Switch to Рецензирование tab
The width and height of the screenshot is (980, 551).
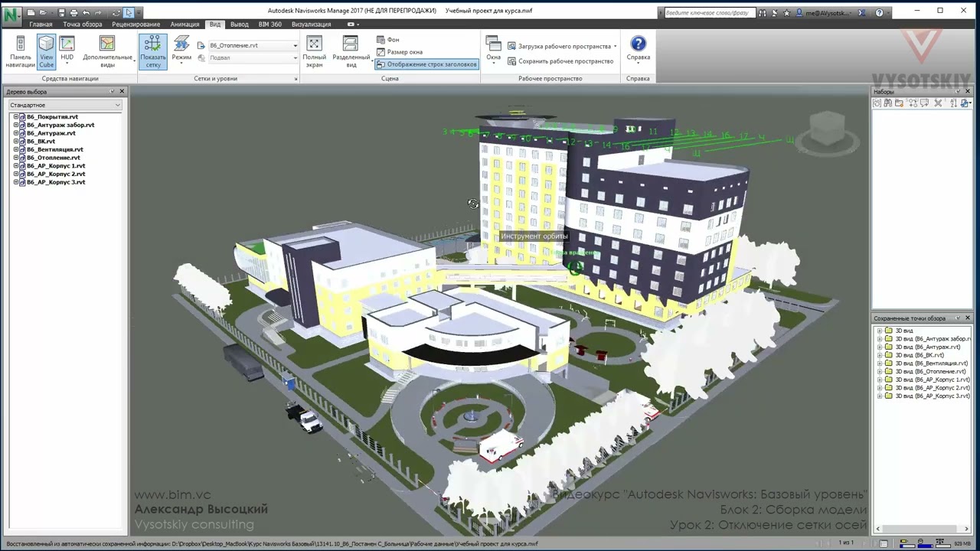[136, 24]
